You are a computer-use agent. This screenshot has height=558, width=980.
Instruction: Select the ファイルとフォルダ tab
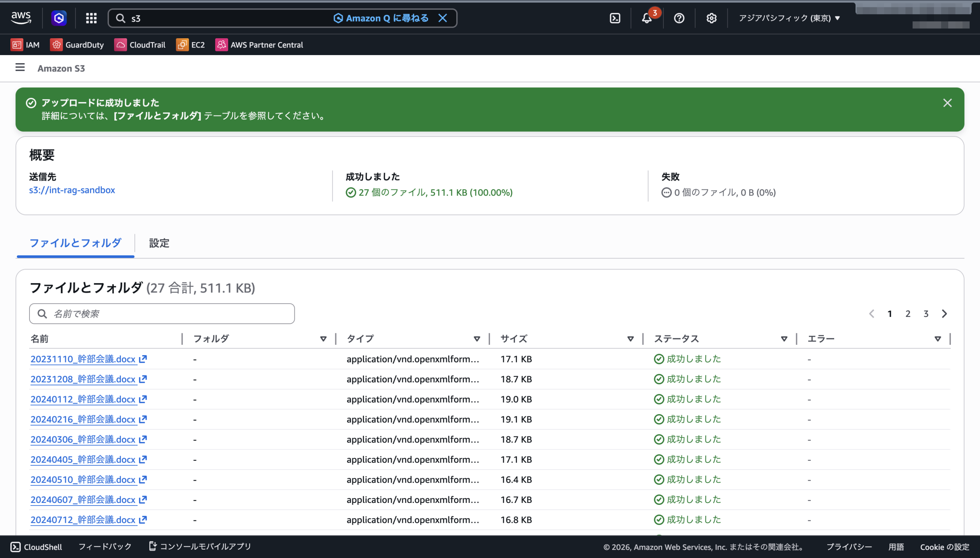[75, 243]
